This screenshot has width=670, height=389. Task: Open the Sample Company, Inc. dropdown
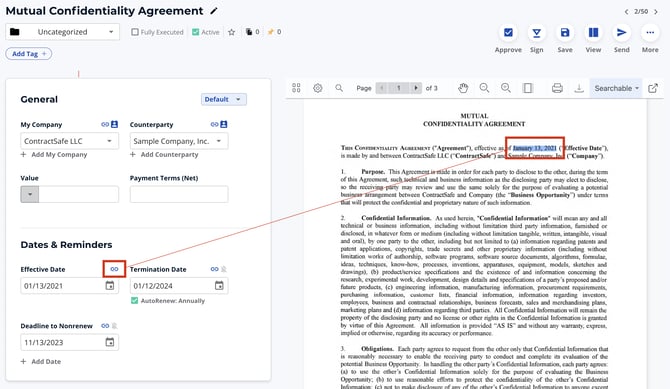179,141
